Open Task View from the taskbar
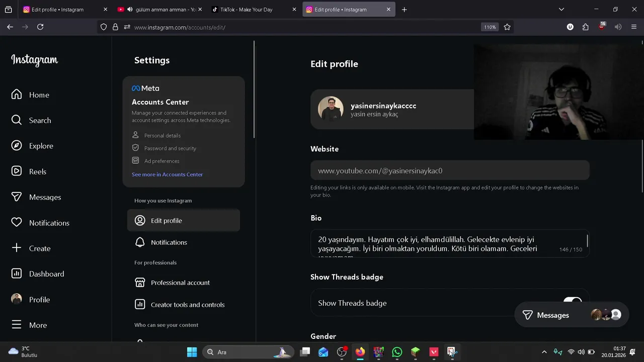Screen dimensions: 644x362 (305, 352)
